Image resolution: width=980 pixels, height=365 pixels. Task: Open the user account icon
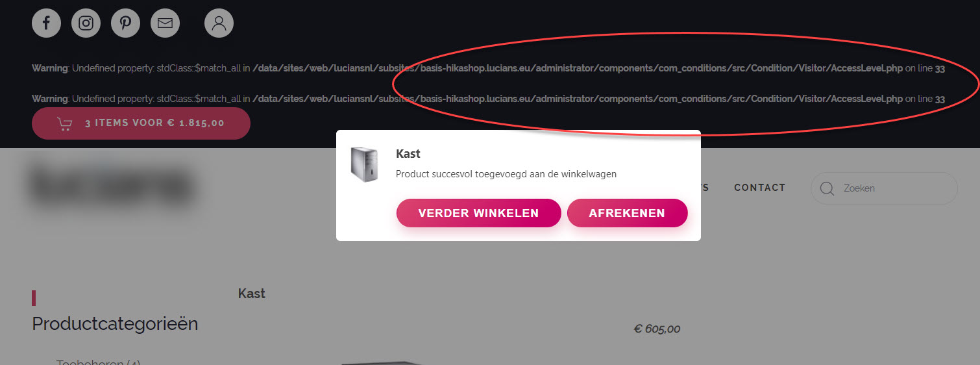[219, 23]
